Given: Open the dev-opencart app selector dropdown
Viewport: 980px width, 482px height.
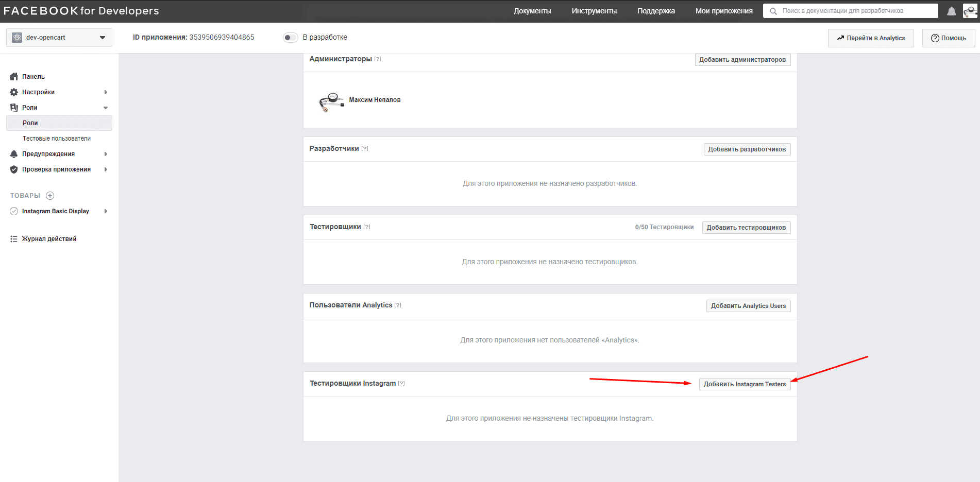Looking at the screenshot, I should pyautogui.click(x=59, y=38).
